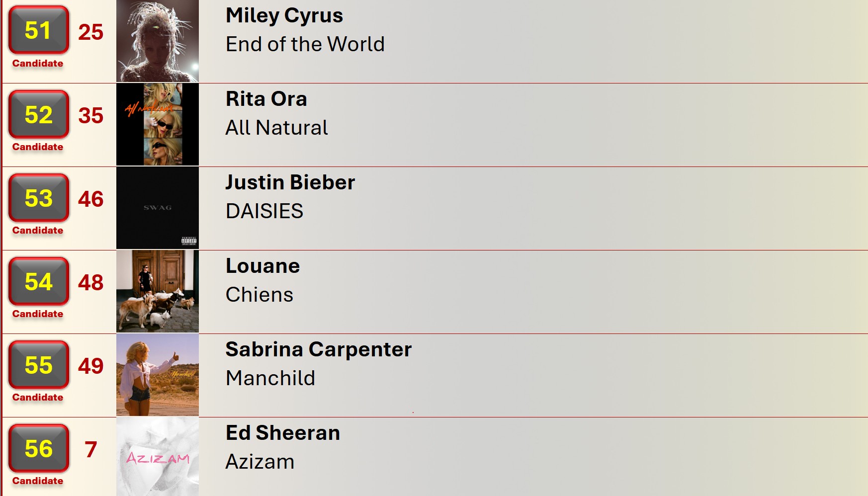
Task: Click the Candidate label under rank 51
Action: point(38,64)
